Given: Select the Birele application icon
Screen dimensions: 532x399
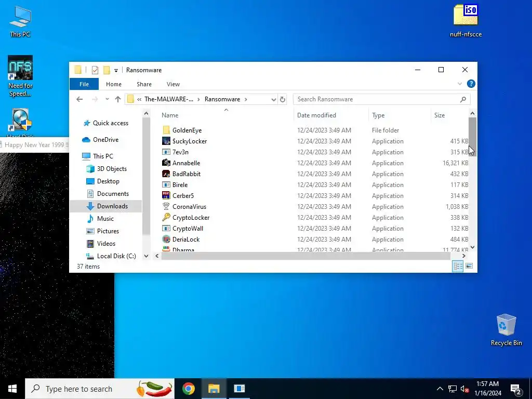Looking at the screenshot, I should pyautogui.click(x=166, y=184).
